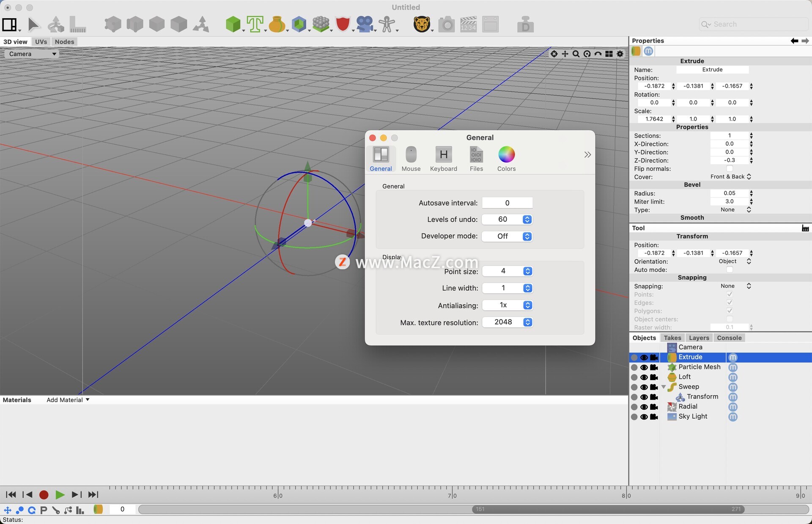Select the General preferences tab
This screenshot has width=812, height=524.
click(381, 159)
